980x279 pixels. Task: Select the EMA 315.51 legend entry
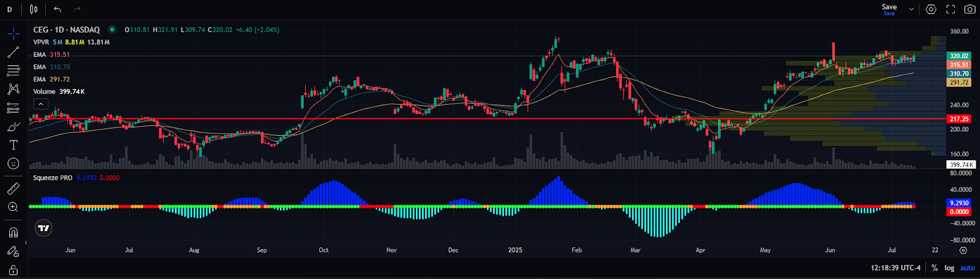click(51, 55)
